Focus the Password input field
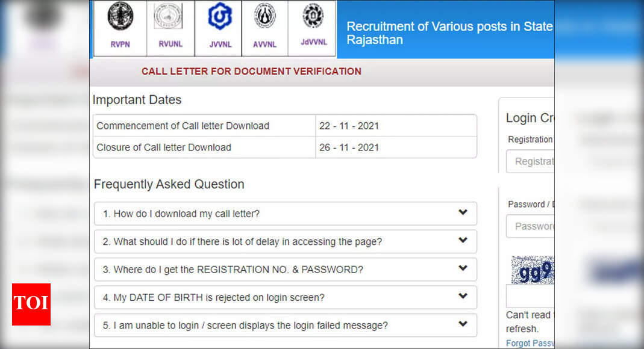 (x=530, y=226)
